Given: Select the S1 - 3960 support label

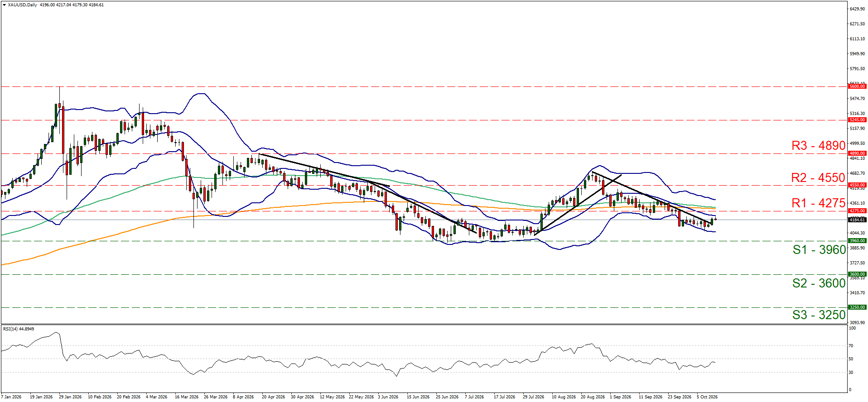Looking at the screenshot, I should tap(819, 250).
